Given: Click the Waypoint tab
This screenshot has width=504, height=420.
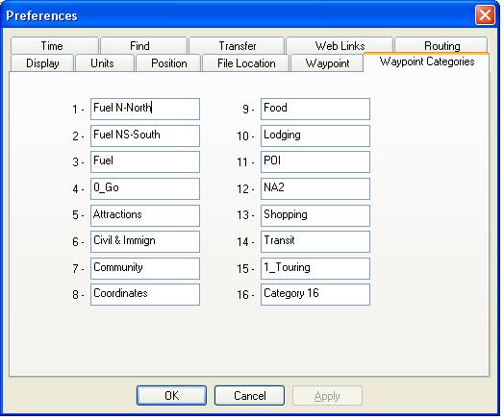Looking at the screenshot, I should (x=327, y=62).
